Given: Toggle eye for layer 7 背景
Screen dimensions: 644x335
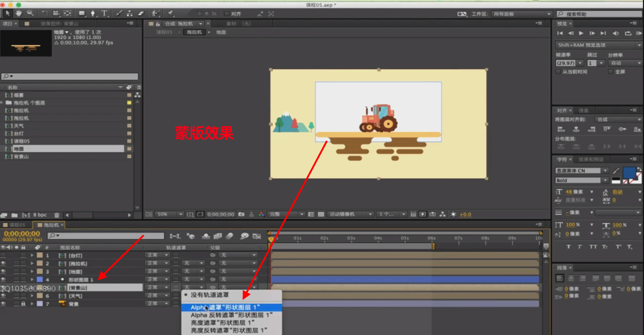Looking at the screenshot, I should 3,304.
